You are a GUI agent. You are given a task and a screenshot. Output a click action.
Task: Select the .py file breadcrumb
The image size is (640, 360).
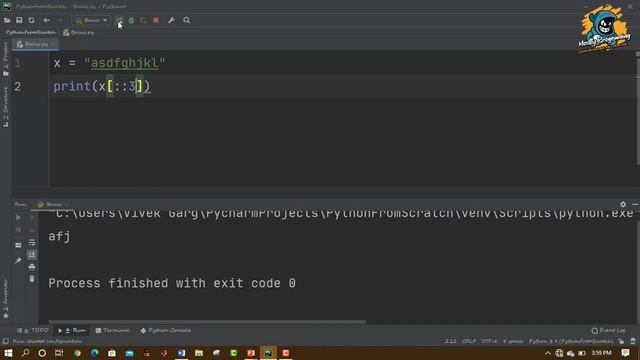tap(79, 32)
